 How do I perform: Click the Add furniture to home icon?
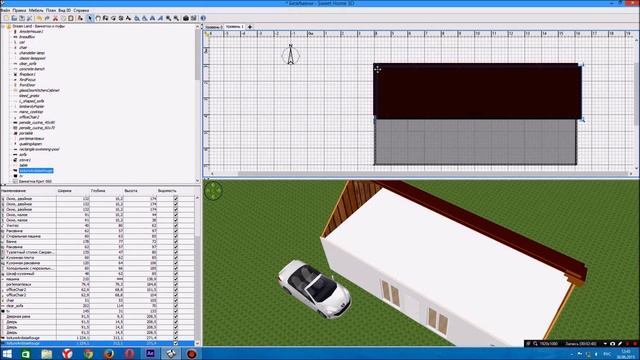pyautogui.click(x=80, y=18)
